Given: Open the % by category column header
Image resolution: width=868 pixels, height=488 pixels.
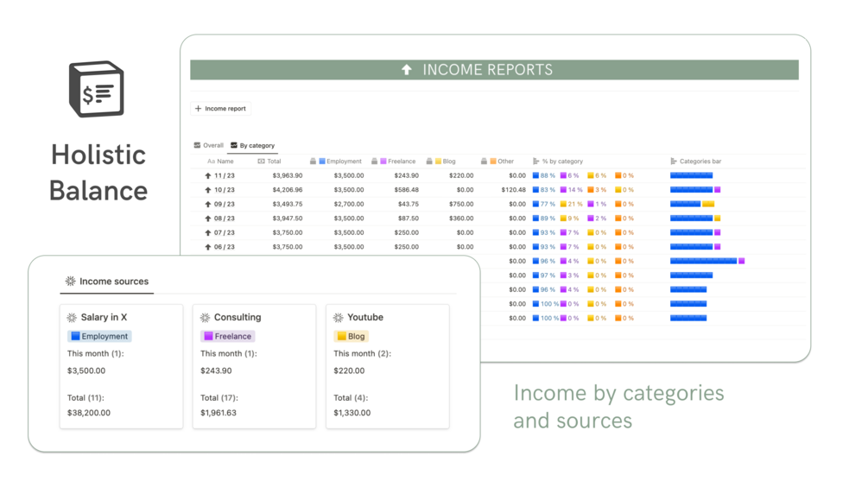Looking at the screenshot, I should 558,162.
